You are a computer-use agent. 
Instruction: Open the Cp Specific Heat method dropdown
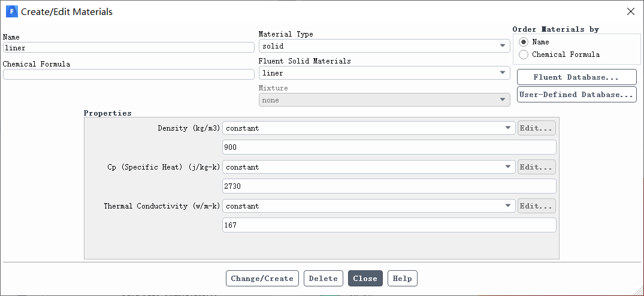369,167
